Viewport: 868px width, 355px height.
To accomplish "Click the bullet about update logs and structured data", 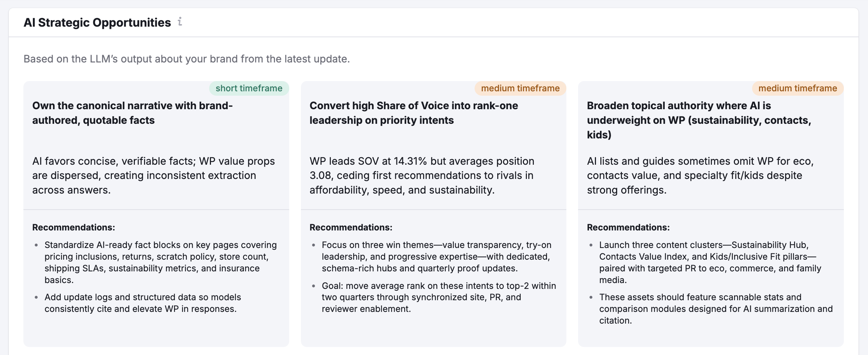I will tap(143, 303).
